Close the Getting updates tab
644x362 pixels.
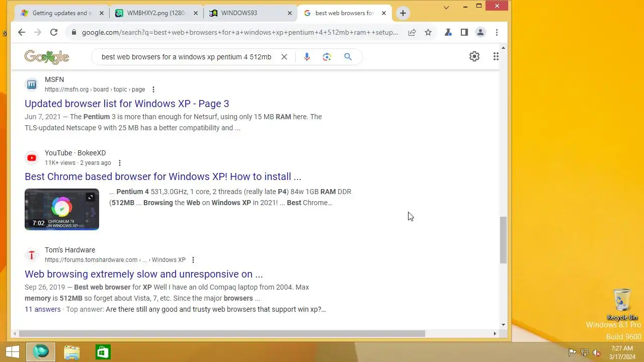coord(102,13)
